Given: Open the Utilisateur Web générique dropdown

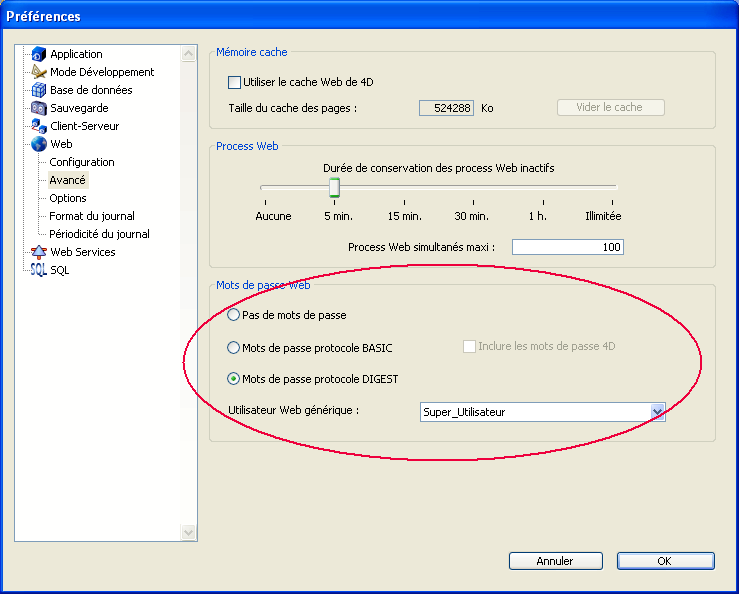Looking at the screenshot, I should pyautogui.click(x=657, y=412).
